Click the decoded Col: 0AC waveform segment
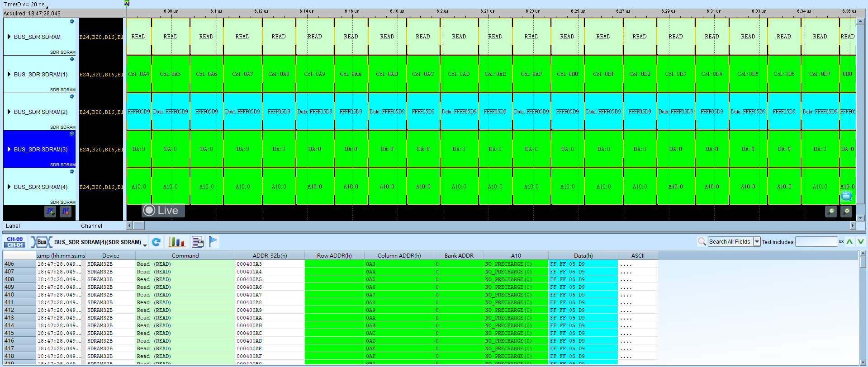The height and width of the screenshot is (367, 868). (423, 74)
